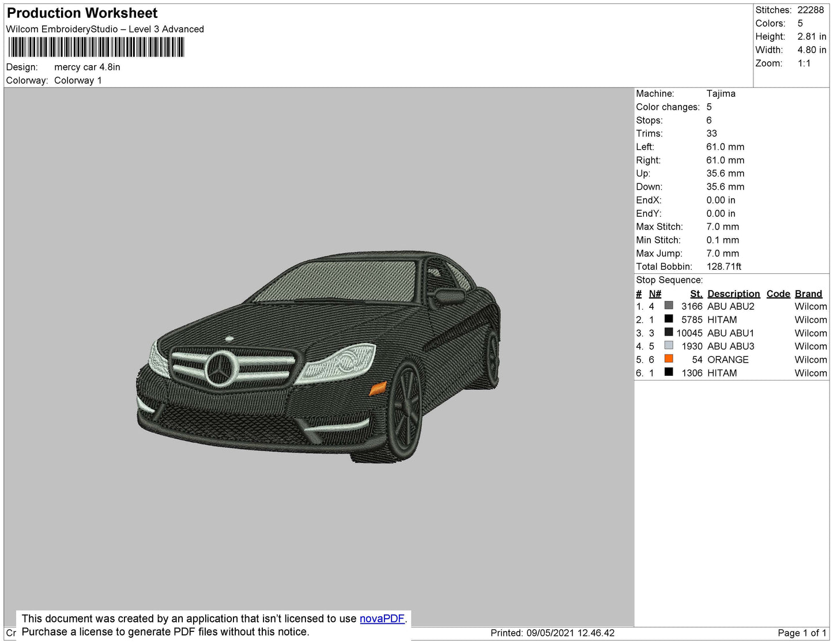This screenshot has height=644, width=833.
Task: Click the 'ABU ABU2' description
Action: pyautogui.click(x=730, y=306)
